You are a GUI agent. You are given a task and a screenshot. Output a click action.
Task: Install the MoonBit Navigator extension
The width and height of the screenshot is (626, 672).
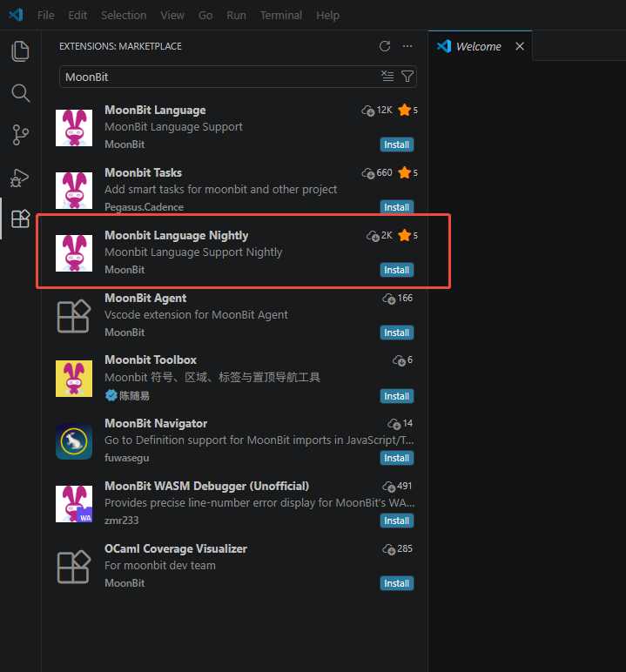point(397,458)
